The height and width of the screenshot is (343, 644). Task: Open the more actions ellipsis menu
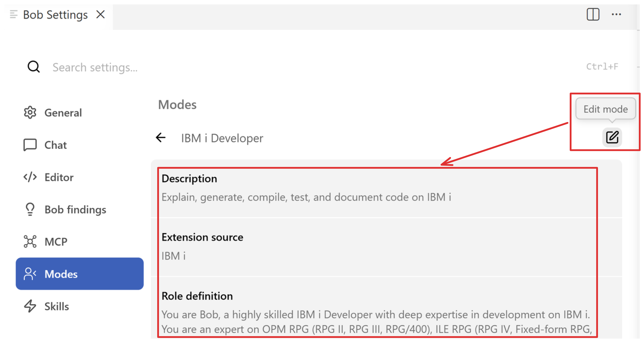coord(616,14)
